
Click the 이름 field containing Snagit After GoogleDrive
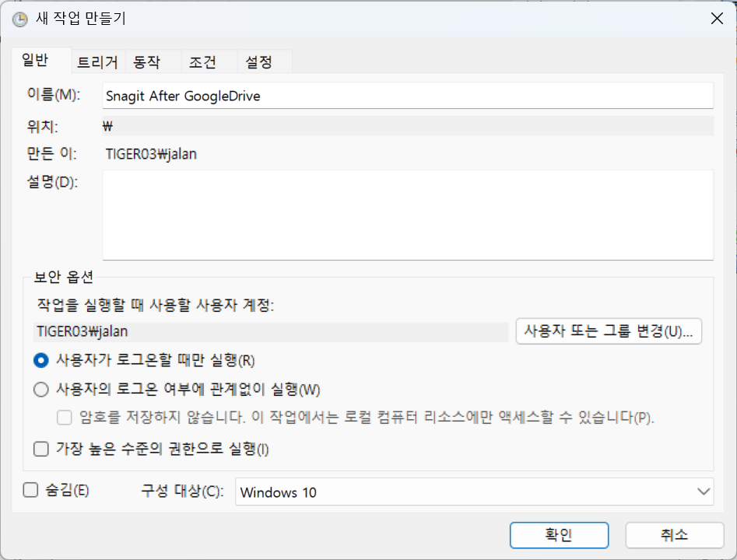(408, 96)
